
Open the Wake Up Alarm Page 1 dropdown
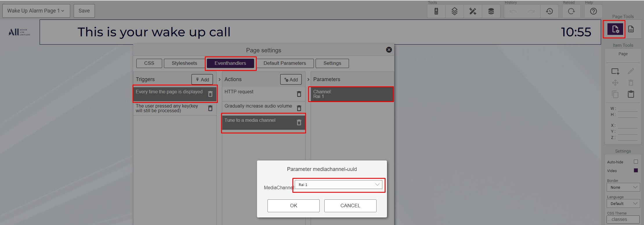(x=36, y=11)
